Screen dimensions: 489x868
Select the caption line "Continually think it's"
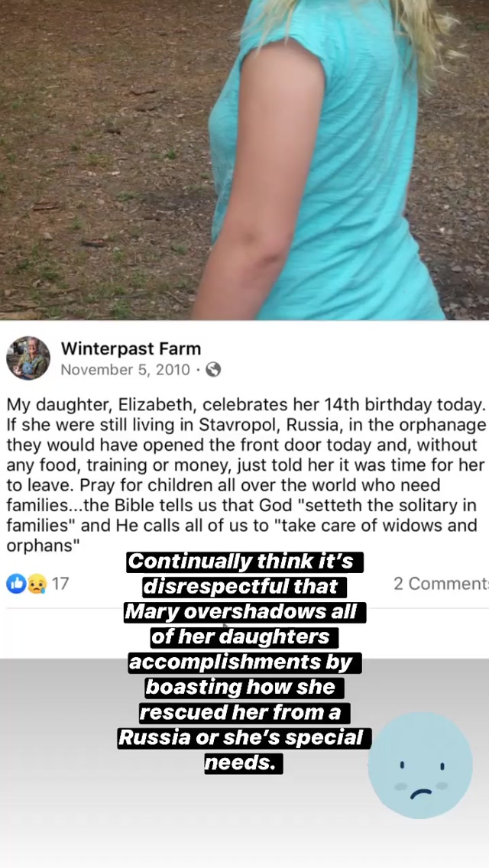tap(244, 562)
